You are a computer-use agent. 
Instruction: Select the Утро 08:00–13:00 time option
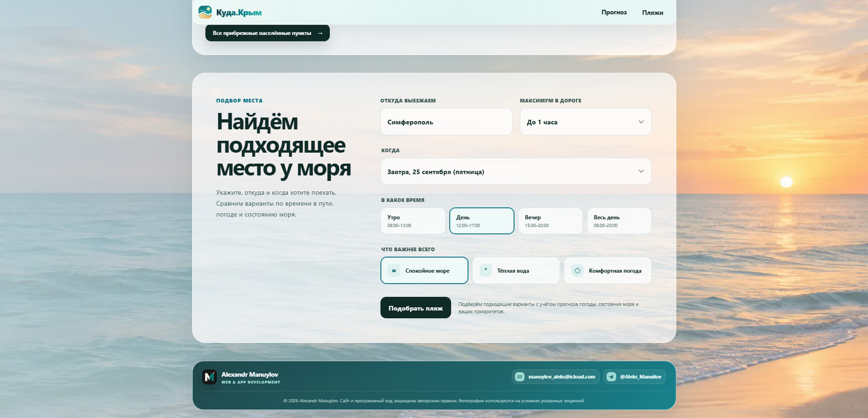click(413, 221)
